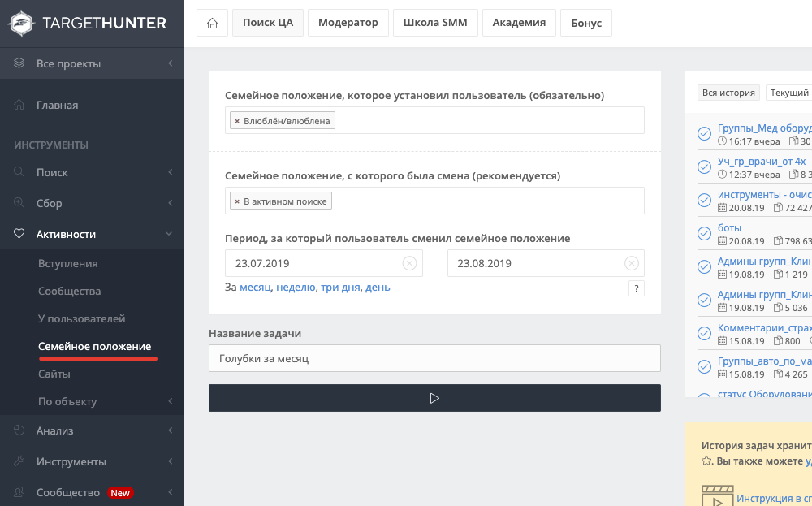Open Сайты in the sidebar
812x506 pixels.
click(54, 374)
